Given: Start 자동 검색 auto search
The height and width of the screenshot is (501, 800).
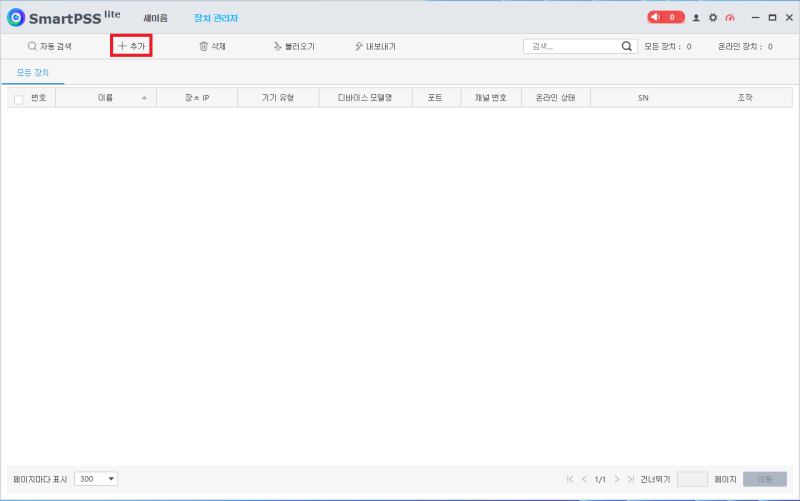Looking at the screenshot, I should point(49,46).
